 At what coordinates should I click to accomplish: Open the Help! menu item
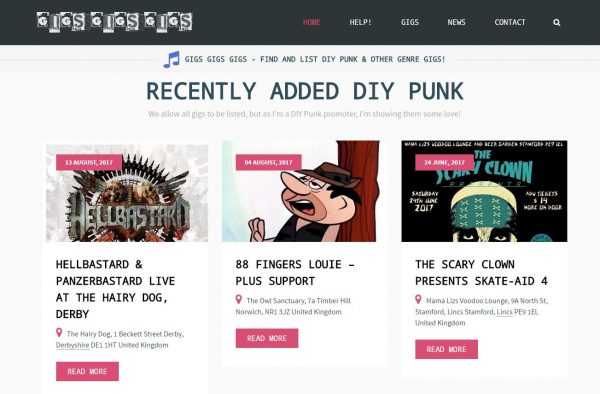coord(360,22)
